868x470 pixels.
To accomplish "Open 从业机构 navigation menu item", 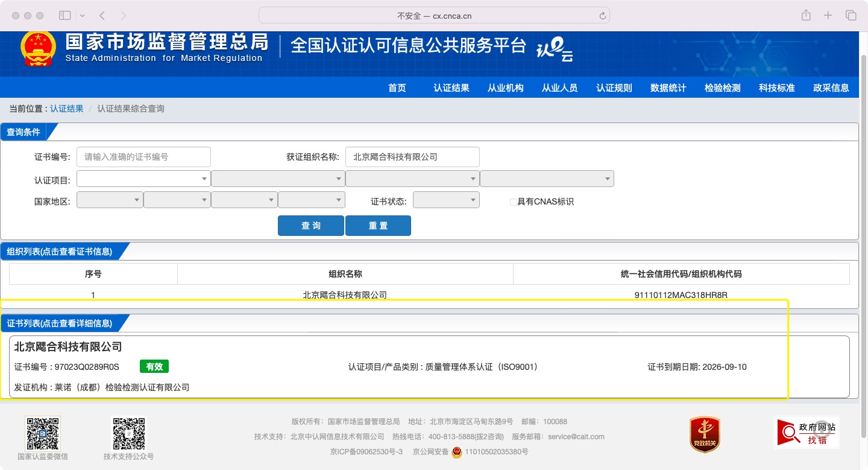I will [506, 87].
